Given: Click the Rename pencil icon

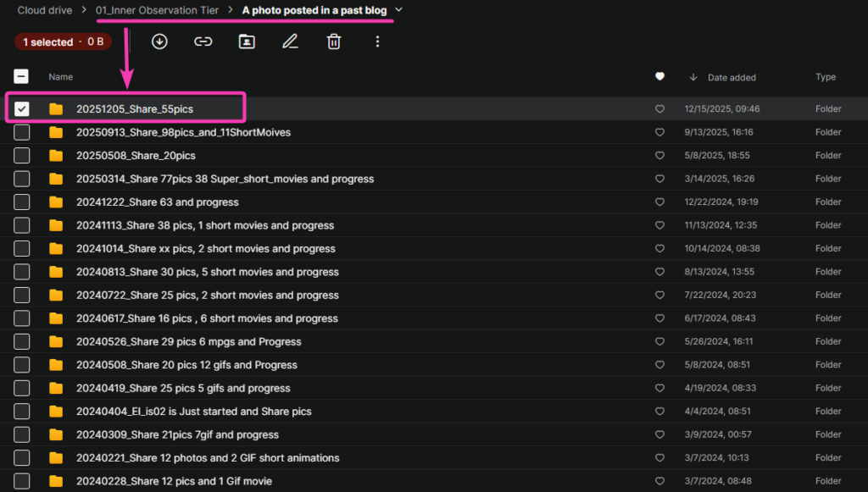Looking at the screenshot, I should coord(290,41).
